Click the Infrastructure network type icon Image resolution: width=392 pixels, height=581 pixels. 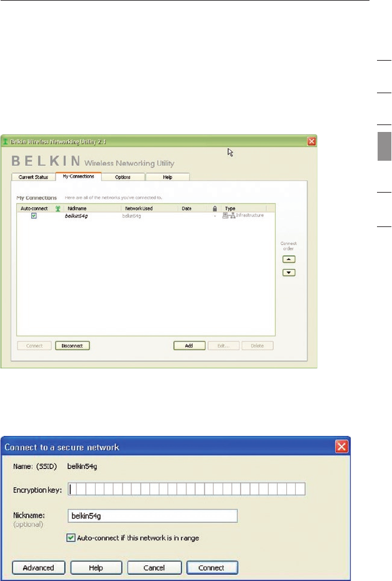click(x=229, y=215)
